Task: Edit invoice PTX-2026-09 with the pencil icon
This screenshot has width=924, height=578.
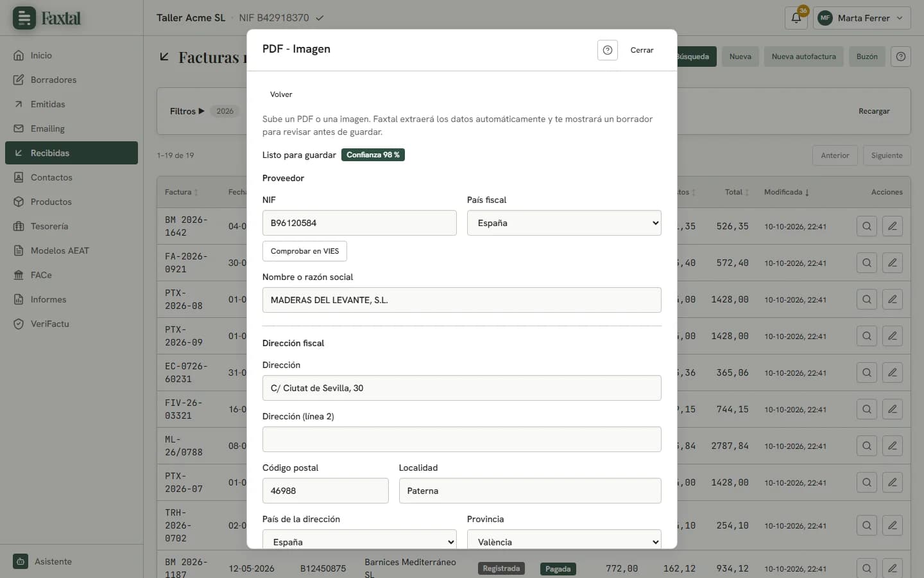Action: coord(893,336)
